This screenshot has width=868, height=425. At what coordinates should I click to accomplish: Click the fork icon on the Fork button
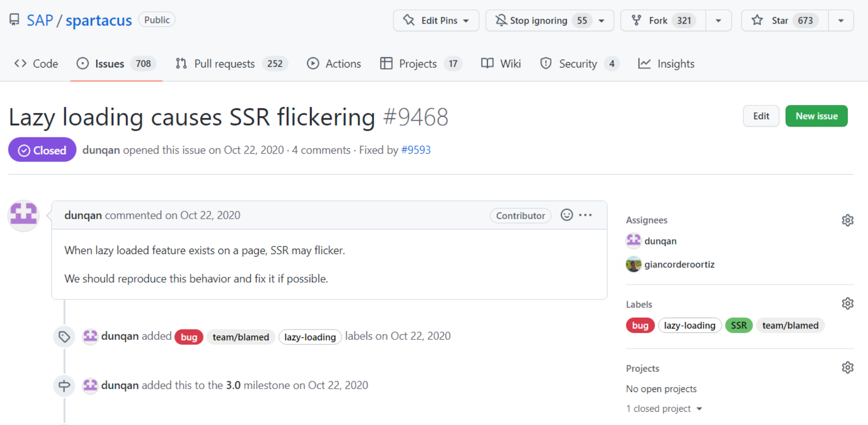click(636, 20)
